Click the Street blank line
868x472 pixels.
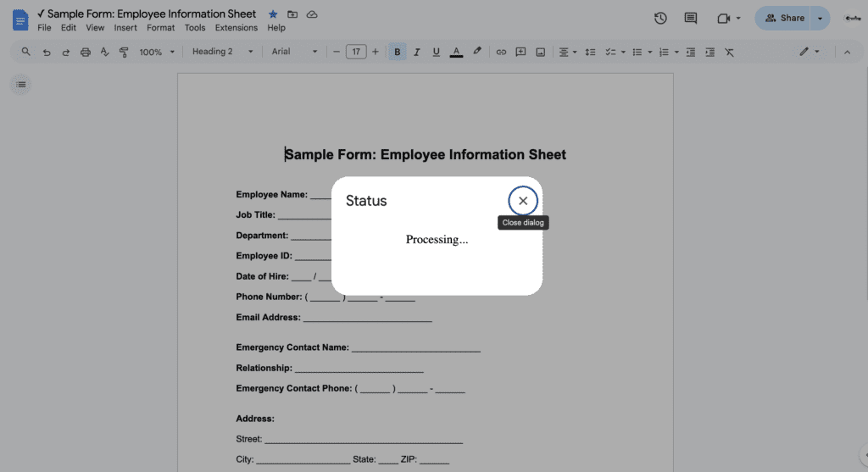click(x=363, y=439)
